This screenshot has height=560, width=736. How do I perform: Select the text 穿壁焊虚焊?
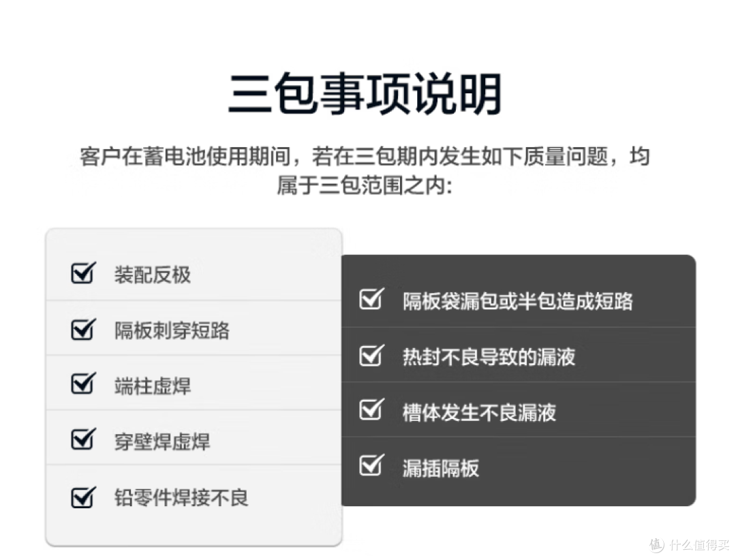click(x=162, y=441)
